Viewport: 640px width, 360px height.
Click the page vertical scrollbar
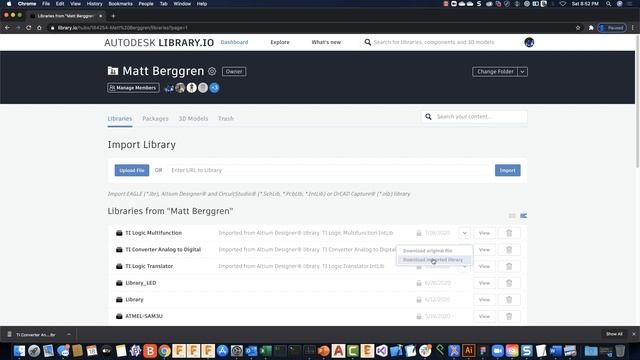(637, 102)
